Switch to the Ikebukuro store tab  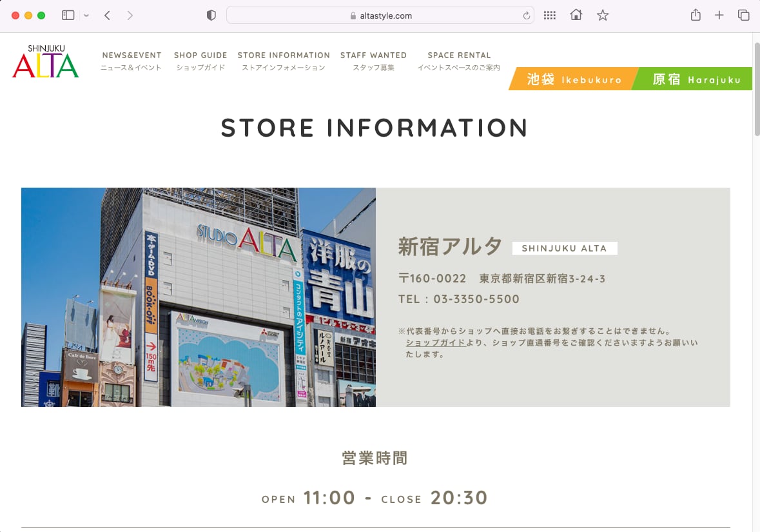click(572, 79)
